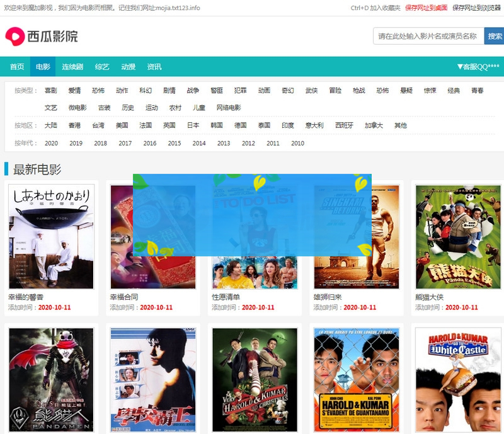The width and height of the screenshot is (504, 434).
Task: Open the 熊猫大侠 movie poster
Action: pyautogui.click(x=458, y=236)
